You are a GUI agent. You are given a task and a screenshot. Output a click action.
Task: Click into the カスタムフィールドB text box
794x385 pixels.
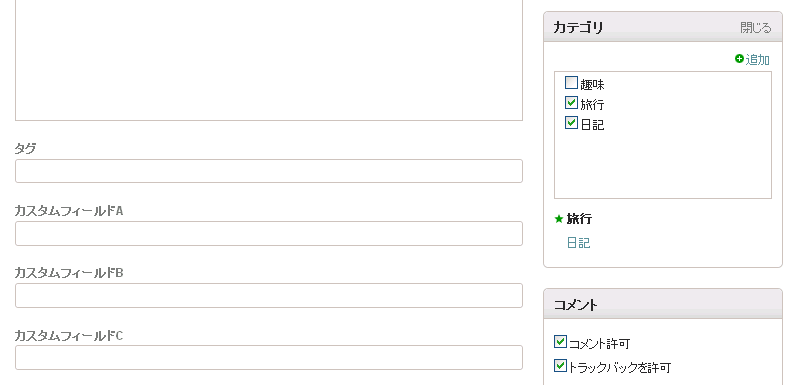point(269,295)
